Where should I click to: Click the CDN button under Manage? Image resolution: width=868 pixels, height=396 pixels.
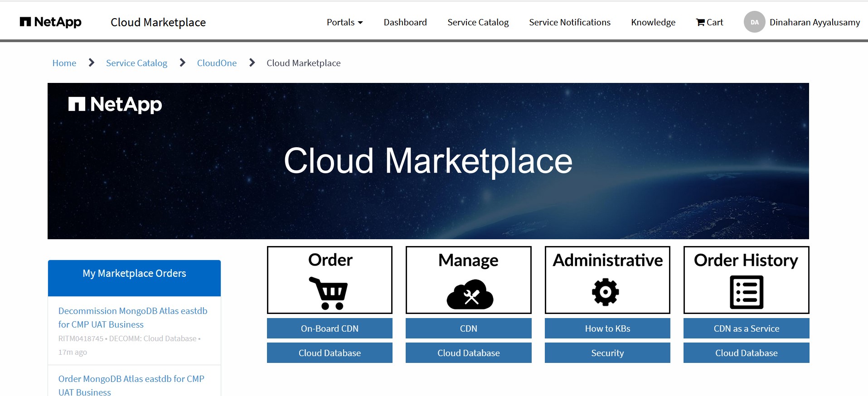[468, 328]
